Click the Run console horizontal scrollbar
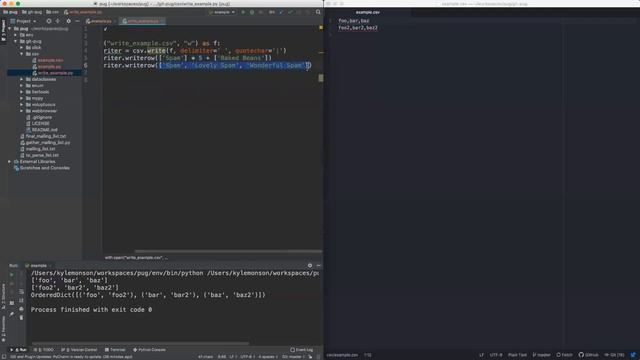Viewport: 640px width, 360px height. (140, 343)
